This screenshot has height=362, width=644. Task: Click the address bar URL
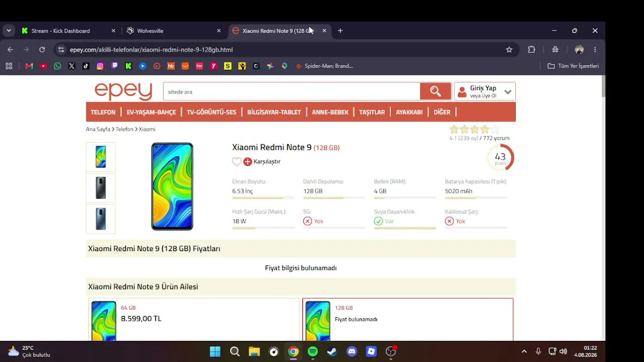tap(151, 50)
